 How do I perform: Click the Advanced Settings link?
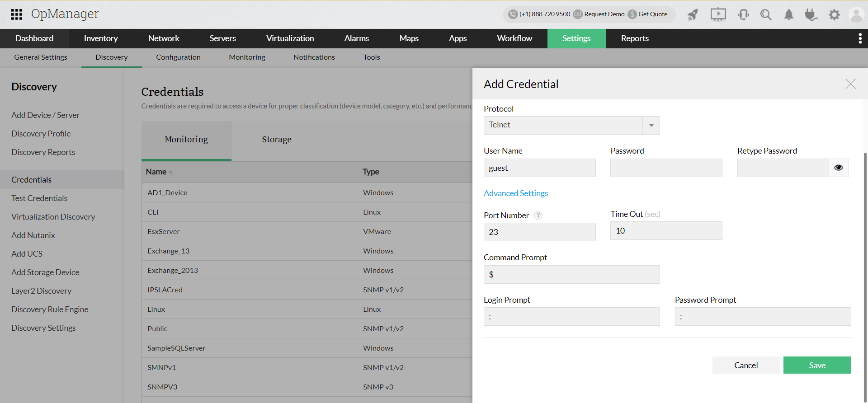pos(516,193)
